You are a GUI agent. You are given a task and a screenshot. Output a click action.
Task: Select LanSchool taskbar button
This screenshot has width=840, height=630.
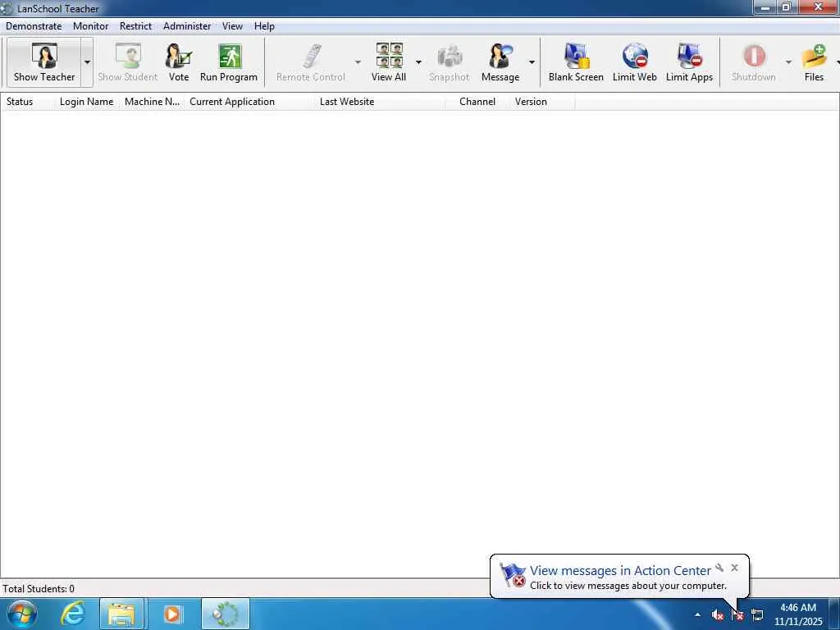coord(226,614)
